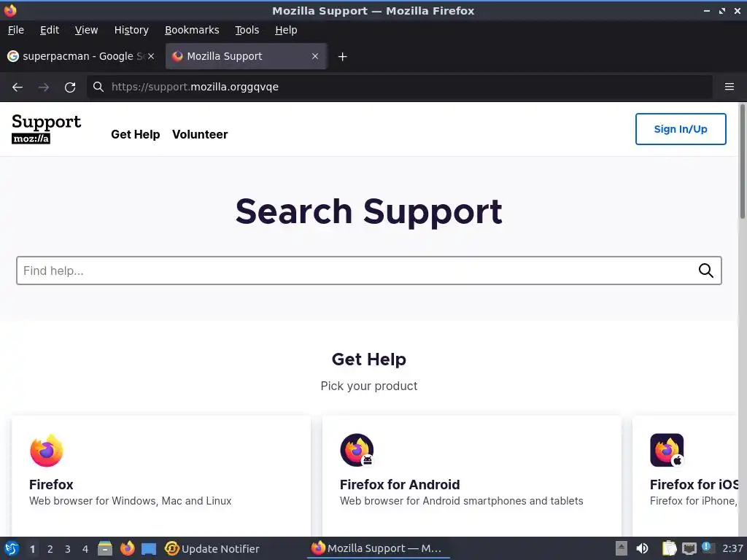Click the Mozilla Support logo
Screen dimensions: 747x560
(46, 128)
